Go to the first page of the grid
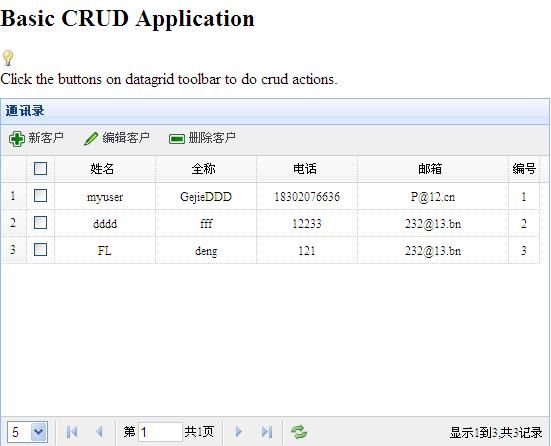Image resolution: width=551 pixels, height=446 pixels. [72, 432]
